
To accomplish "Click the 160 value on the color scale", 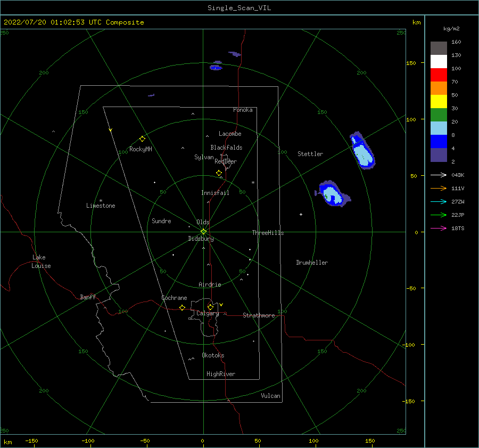I will (x=456, y=42).
